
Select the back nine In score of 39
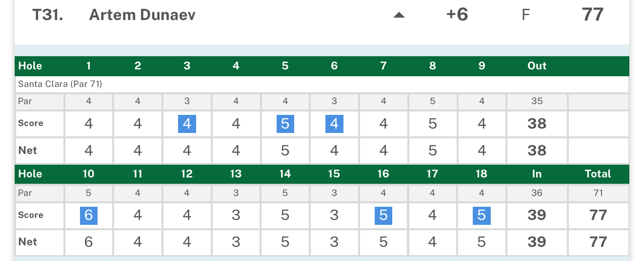point(537,215)
